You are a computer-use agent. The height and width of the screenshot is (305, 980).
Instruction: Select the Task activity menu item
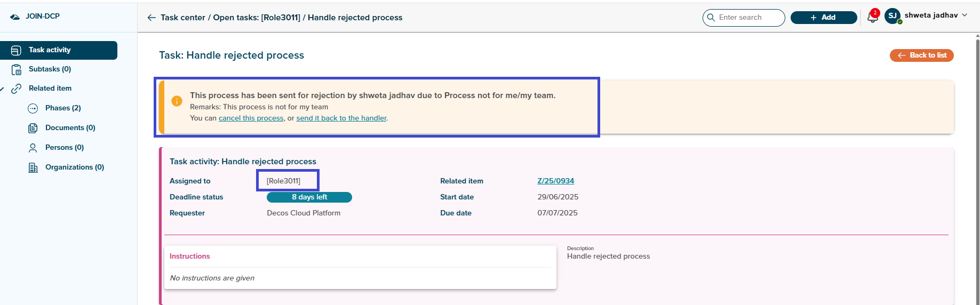tap(59, 50)
